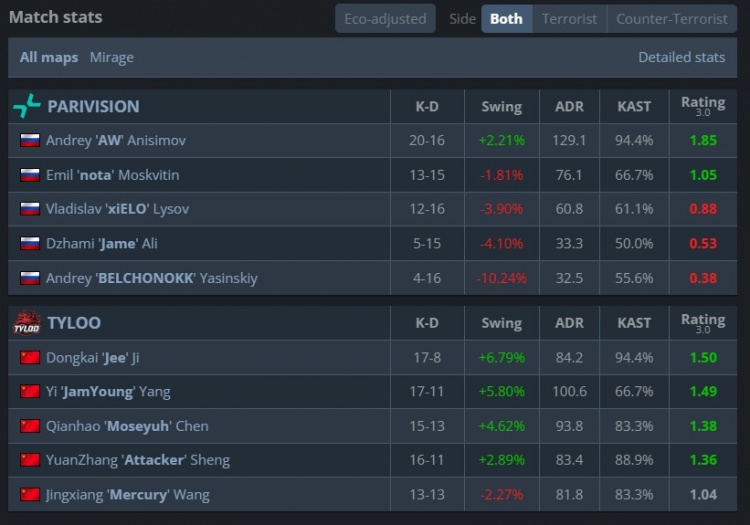
Task: Click the Chinese flag beside Jingxiang 'Mercury' Wang
Action: pos(30,495)
